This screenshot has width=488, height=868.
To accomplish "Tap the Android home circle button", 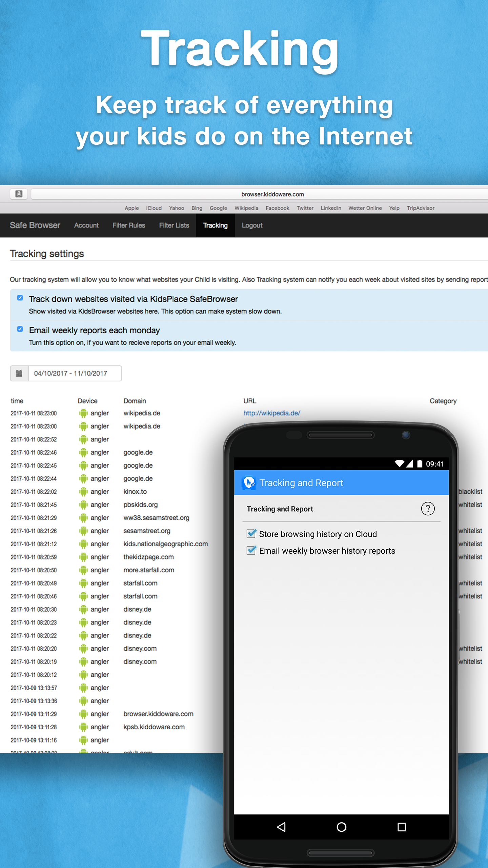I will tap(341, 827).
